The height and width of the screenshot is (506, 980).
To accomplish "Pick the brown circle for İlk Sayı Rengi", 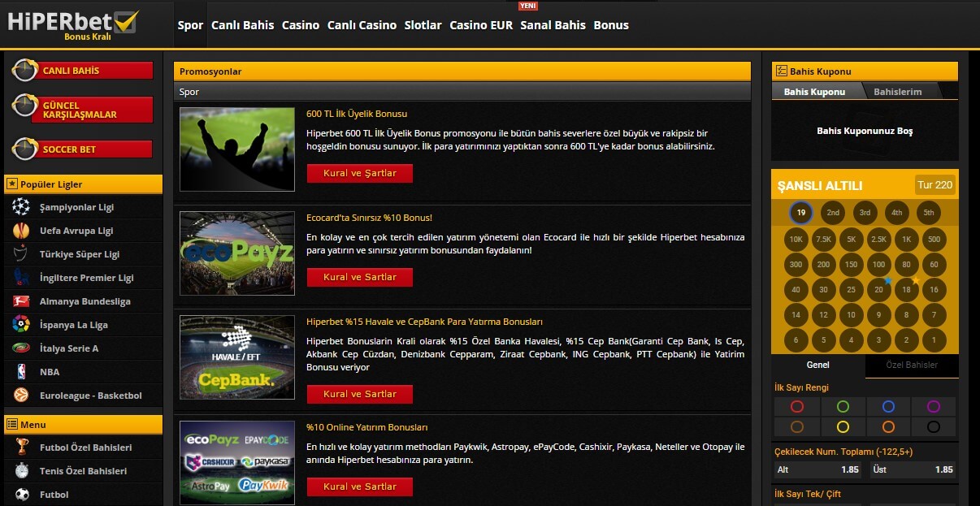I will click(x=797, y=426).
